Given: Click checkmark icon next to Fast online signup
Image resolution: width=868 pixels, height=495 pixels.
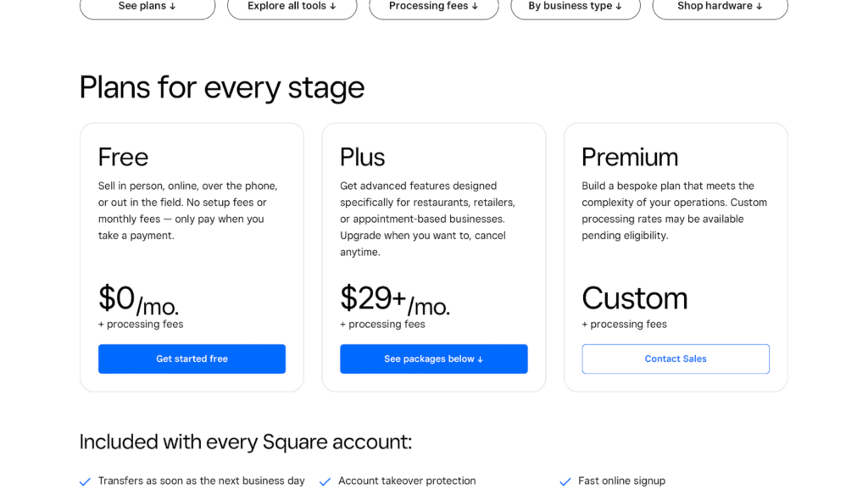Looking at the screenshot, I should pos(565,481).
